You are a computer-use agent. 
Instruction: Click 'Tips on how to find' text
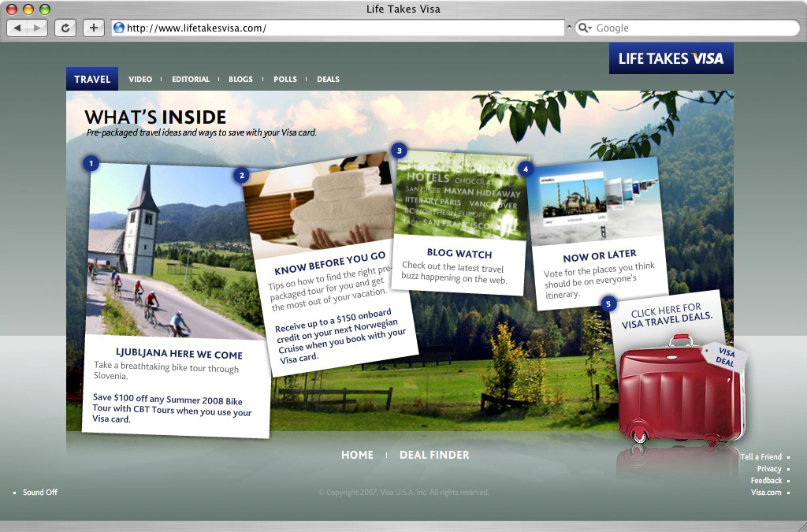pos(329,288)
